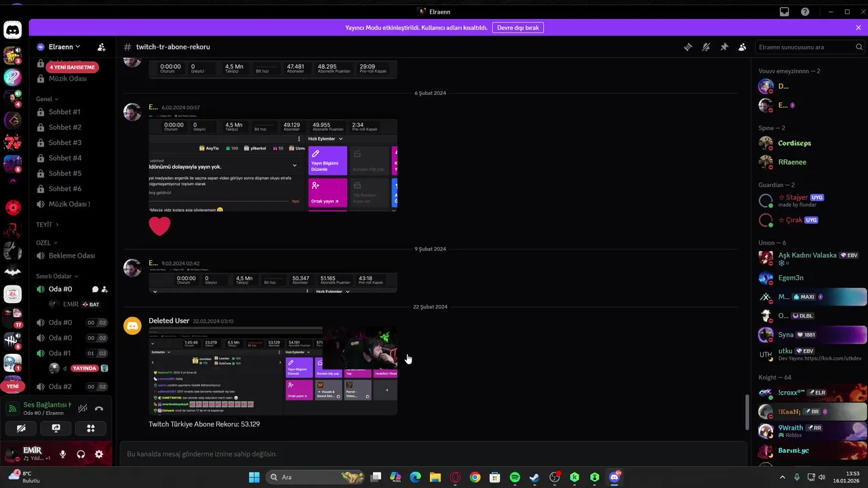Open Opera browser from the taskbar
This screenshot has height=488, width=868.
pyautogui.click(x=455, y=477)
